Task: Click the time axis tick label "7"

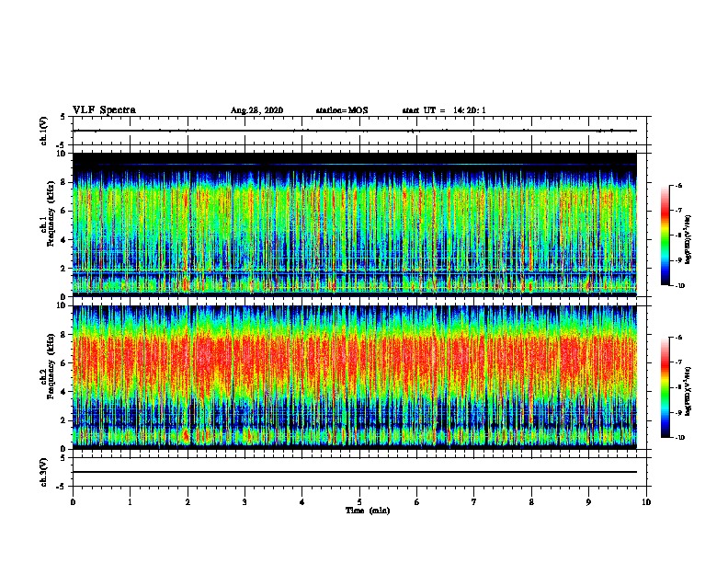Action: tap(474, 502)
